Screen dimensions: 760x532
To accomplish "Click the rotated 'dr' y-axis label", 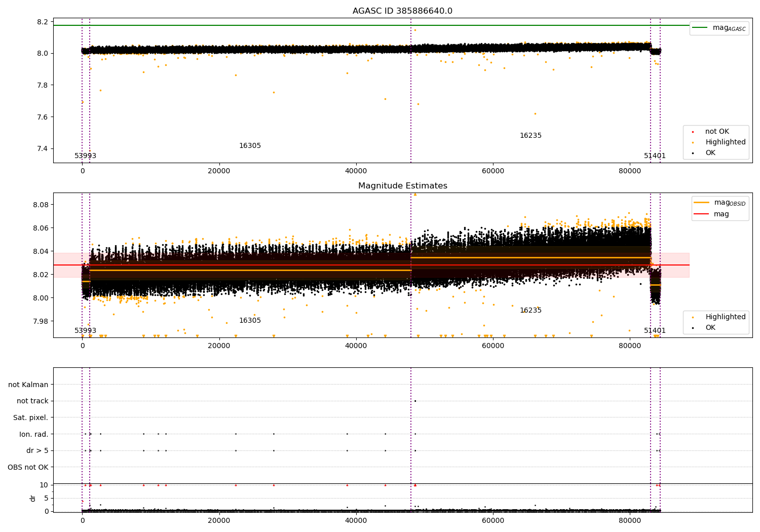I will click(x=33, y=499).
